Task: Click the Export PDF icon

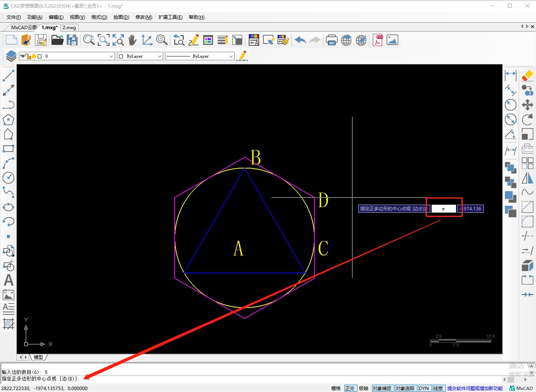Action: tap(377, 40)
